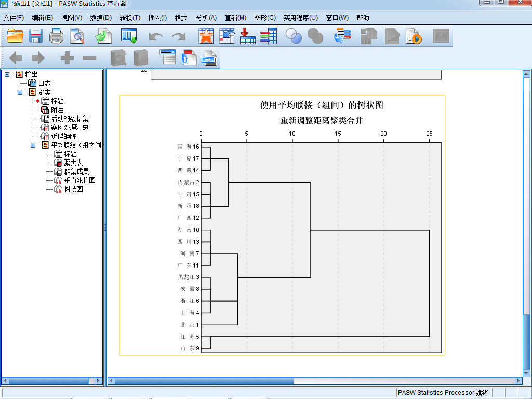Image resolution: width=532 pixels, height=399 pixels.
Task: Select the dendrogram chart in viewer
Action: pos(282,225)
